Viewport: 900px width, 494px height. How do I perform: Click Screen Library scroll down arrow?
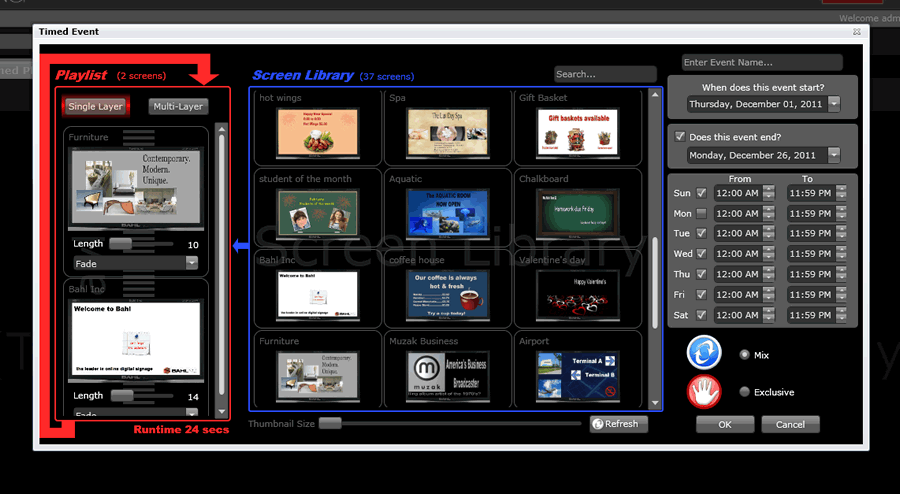pos(655,403)
